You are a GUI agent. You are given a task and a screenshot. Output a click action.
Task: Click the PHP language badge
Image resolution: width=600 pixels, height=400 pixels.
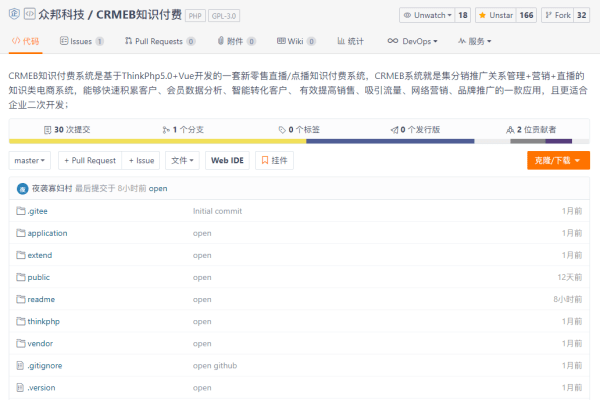[x=195, y=16]
